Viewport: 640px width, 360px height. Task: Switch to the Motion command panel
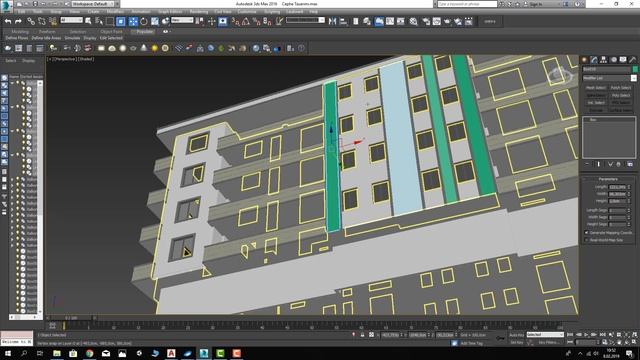click(613, 60)
